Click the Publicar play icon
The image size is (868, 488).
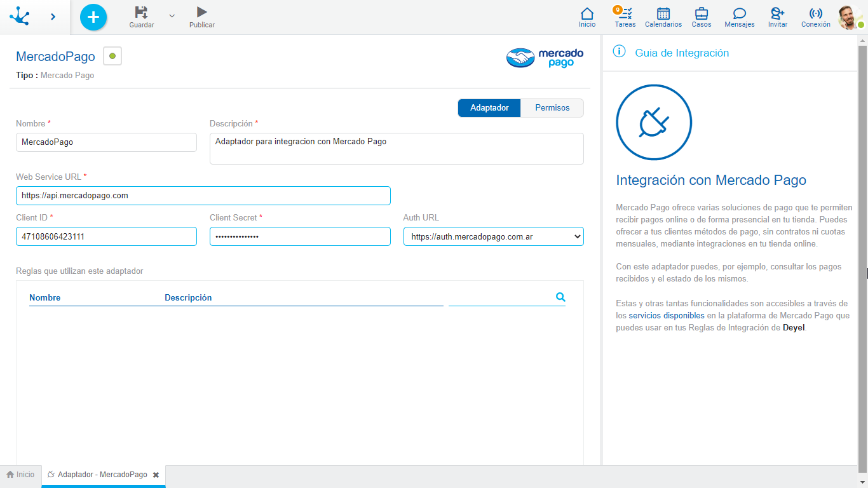click(202, 12)
